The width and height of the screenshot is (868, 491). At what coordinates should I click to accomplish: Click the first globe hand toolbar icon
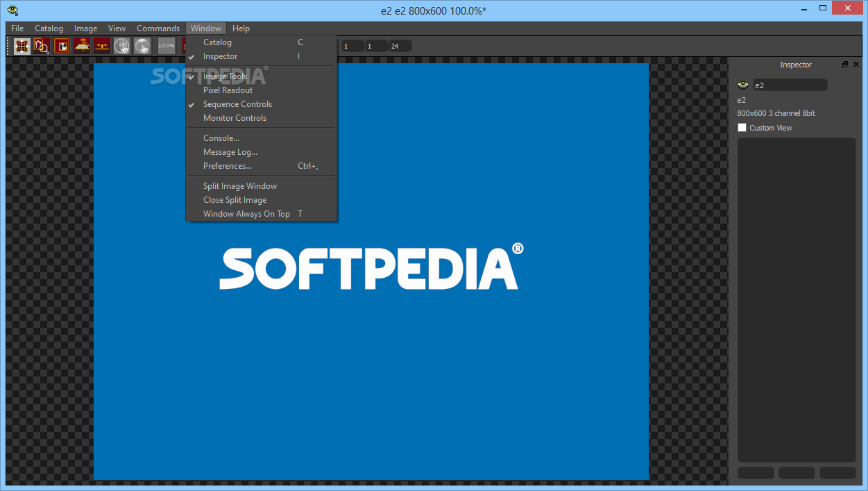(122, 46)
